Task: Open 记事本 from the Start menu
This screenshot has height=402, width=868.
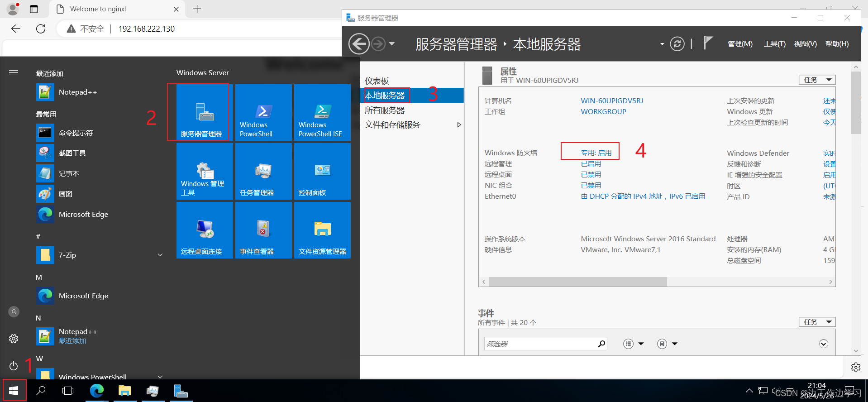Action: [x=100, y=174]
